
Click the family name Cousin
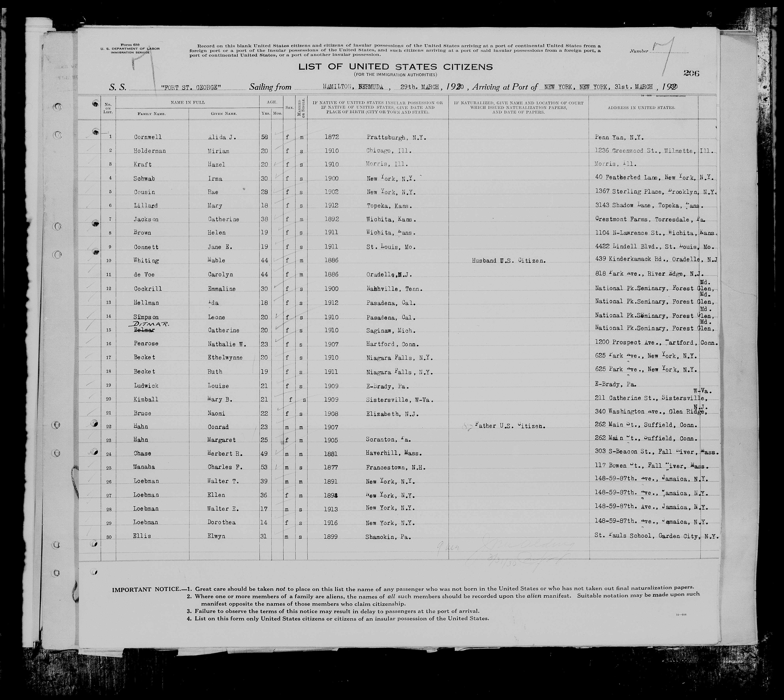144,192
